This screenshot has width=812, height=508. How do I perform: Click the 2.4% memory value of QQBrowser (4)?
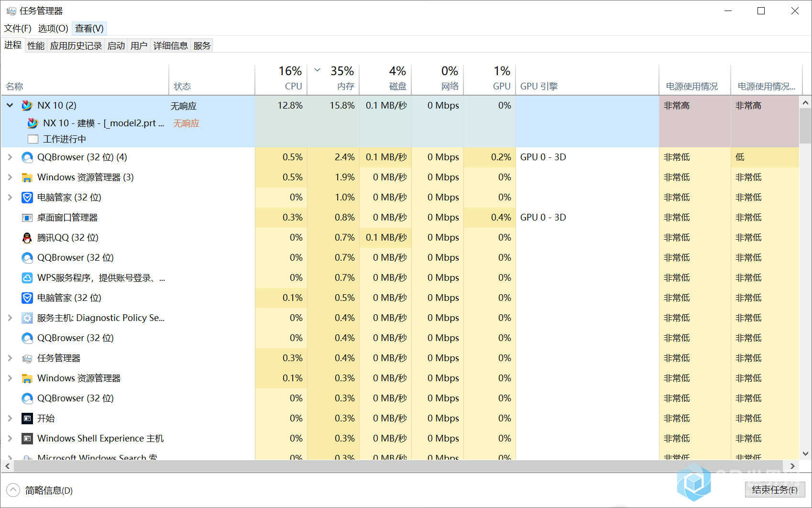click(345, 157)
